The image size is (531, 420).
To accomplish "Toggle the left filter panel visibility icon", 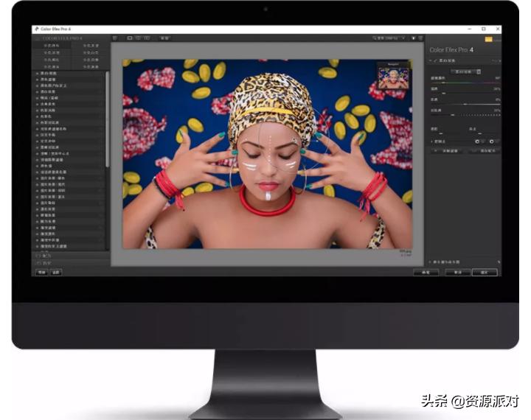I will [x=115, y=38].
